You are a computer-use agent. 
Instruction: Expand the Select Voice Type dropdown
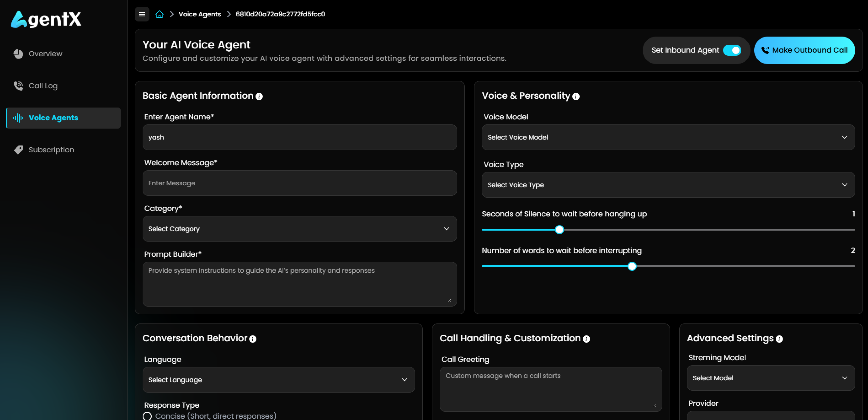[x=668, y=185]
